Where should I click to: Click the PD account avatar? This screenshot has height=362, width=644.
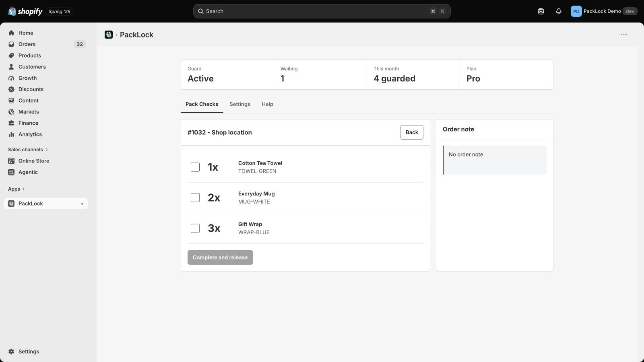576,11
